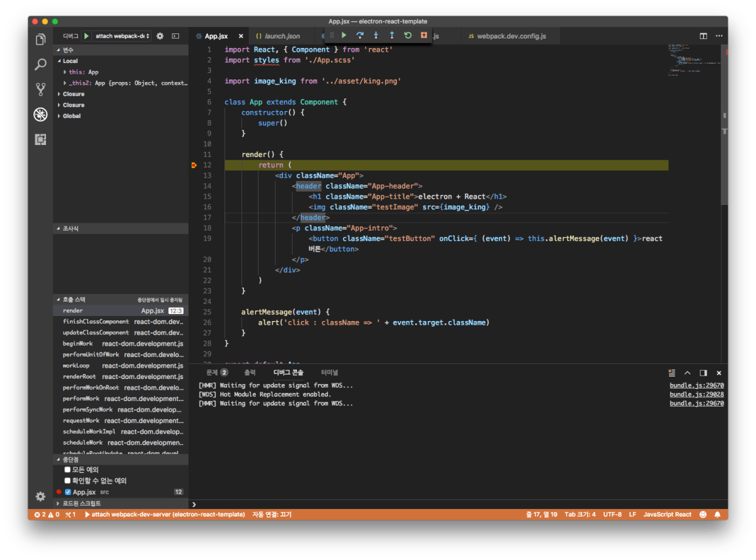Open the Explorer view in activity bar

click(x=40, y=40)
